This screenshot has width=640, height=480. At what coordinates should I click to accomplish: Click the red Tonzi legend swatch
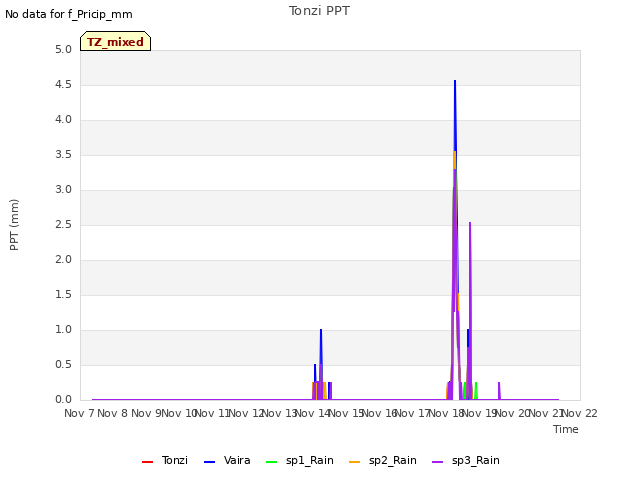[147, 462]
